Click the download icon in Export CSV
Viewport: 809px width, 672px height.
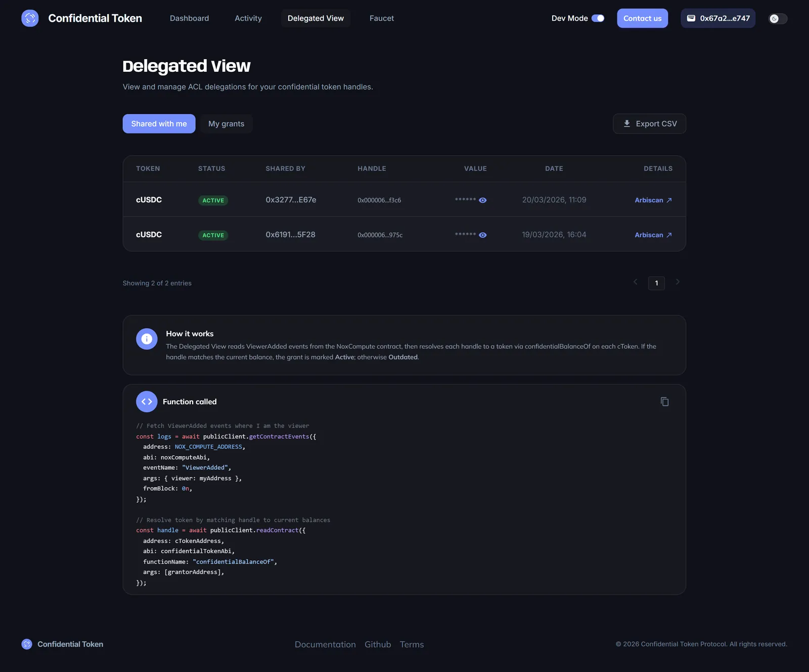[x=627, y=124]
